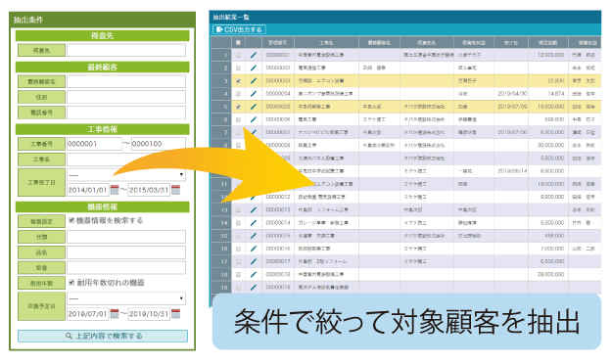Click the 最終顧客名 column header
This screenshot has width=612, height=364.
click(379, 42)
